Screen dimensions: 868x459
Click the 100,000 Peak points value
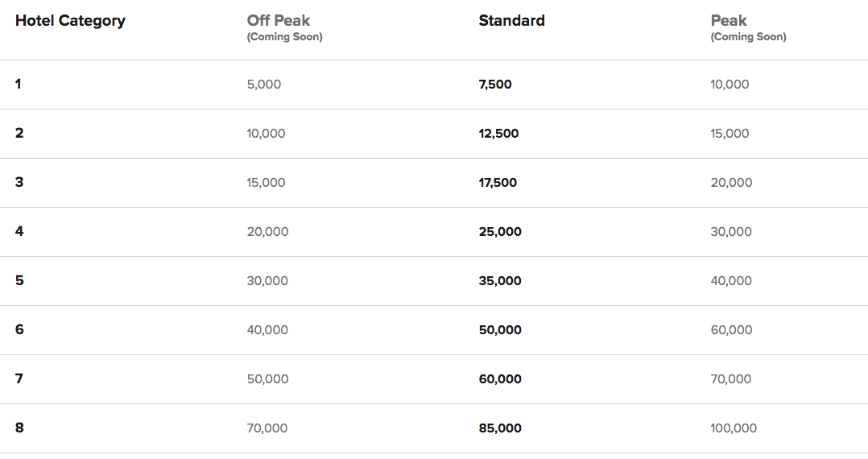[x=734, y=428]
